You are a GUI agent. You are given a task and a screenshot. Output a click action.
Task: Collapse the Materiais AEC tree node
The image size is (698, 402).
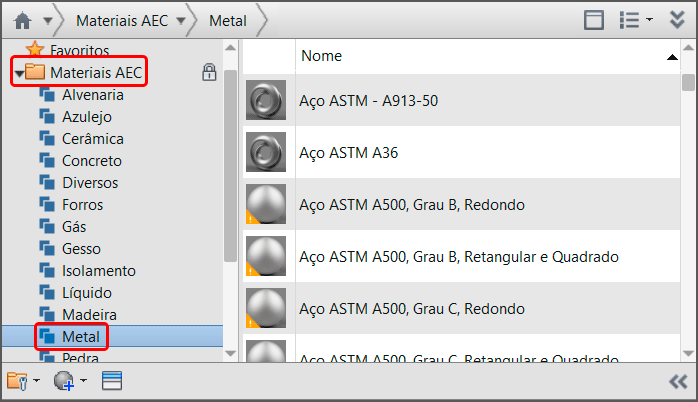click(19, 73)
